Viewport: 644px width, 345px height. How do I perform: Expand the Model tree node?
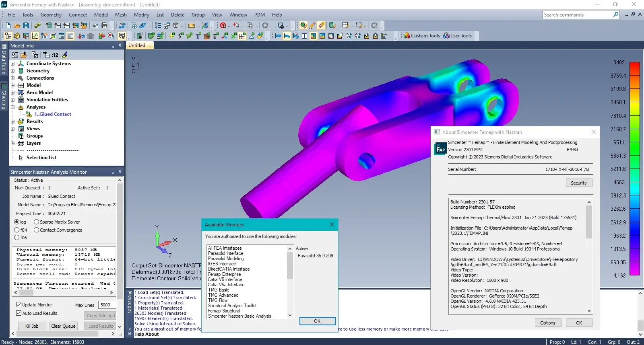coord(12,85)
